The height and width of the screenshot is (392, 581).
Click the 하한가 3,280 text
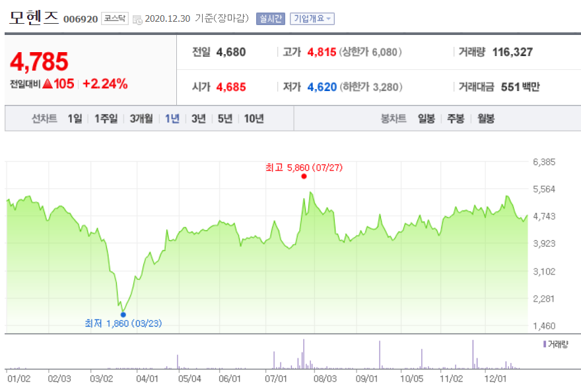371,87
